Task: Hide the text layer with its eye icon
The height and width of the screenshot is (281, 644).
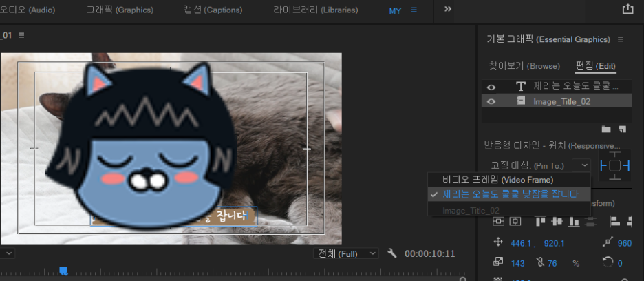Action: 491,87
